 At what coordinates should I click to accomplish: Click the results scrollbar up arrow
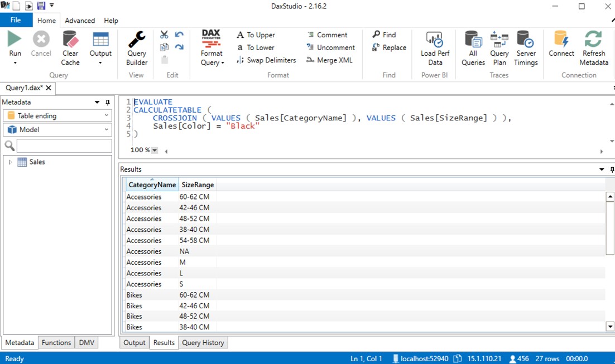point(609,196)
